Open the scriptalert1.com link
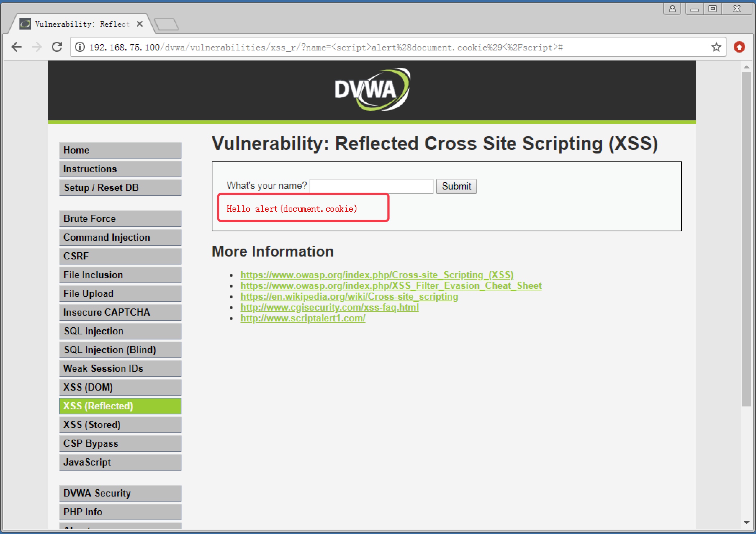Viewport: 756px width, 534px height. pos(303,318)
